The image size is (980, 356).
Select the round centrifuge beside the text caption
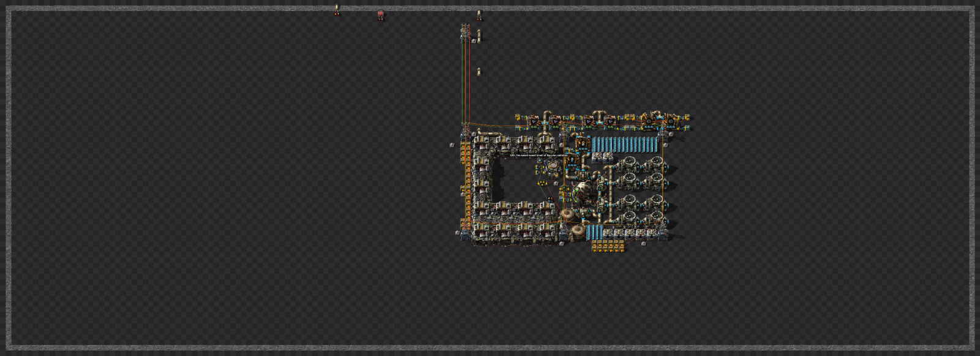click(552, 167)
